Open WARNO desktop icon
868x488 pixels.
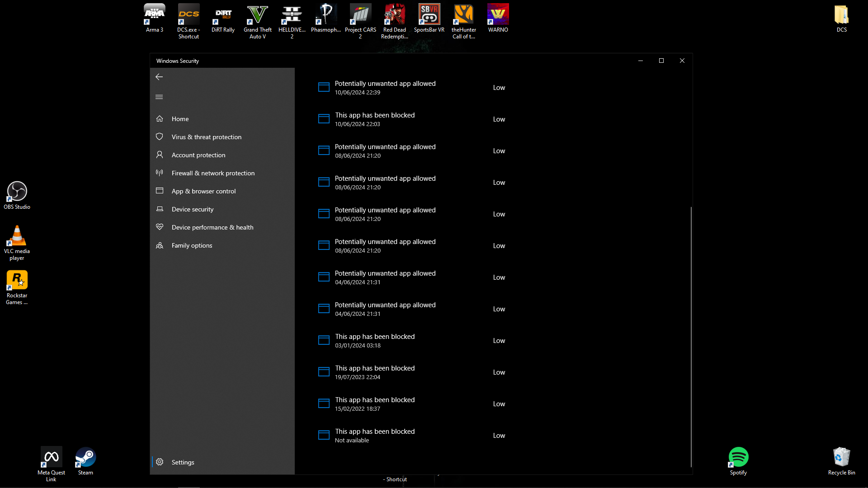(x=498, y=19)
